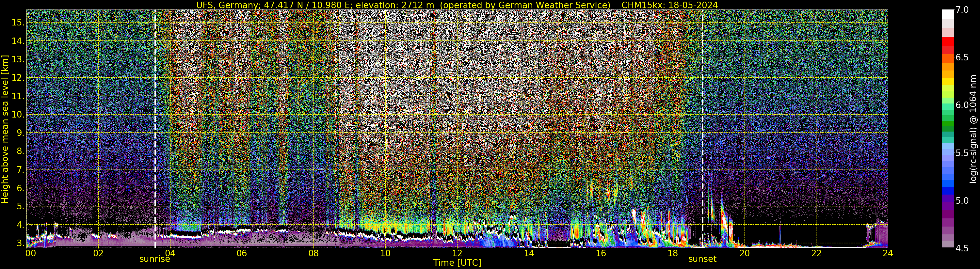Click the '14.' height axis tick label
This screenshot has width=980, height=269.
(18, 41)
